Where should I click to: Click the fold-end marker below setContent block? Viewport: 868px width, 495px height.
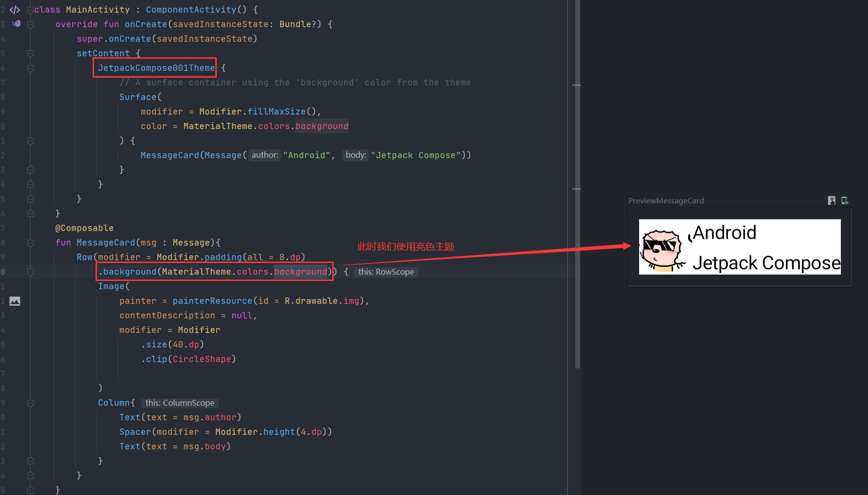tap(30, 198)
